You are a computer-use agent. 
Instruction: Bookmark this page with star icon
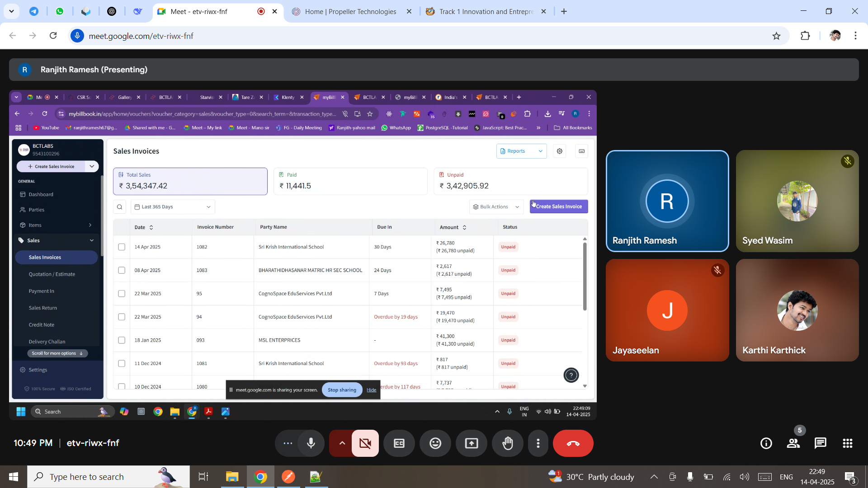coord(776,36)
